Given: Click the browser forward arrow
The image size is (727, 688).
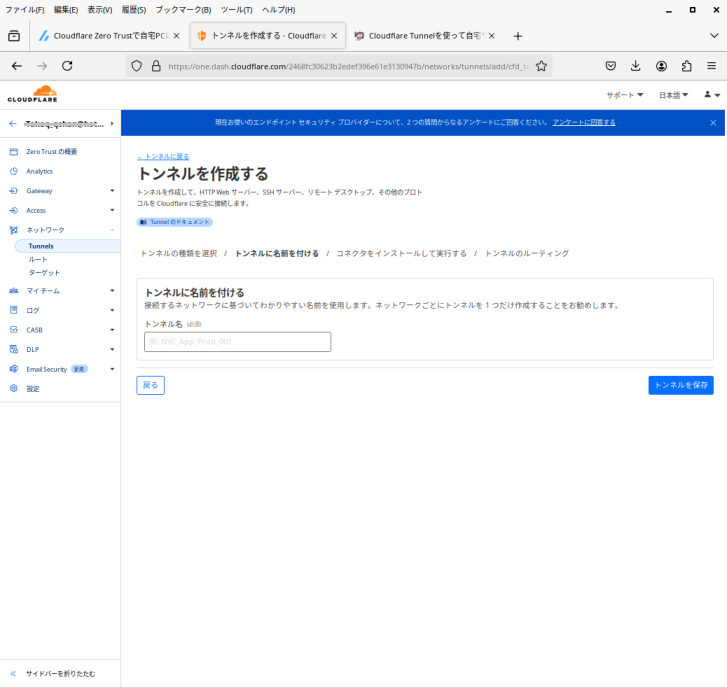Looking at the screenshot, I should pos(42,66).
